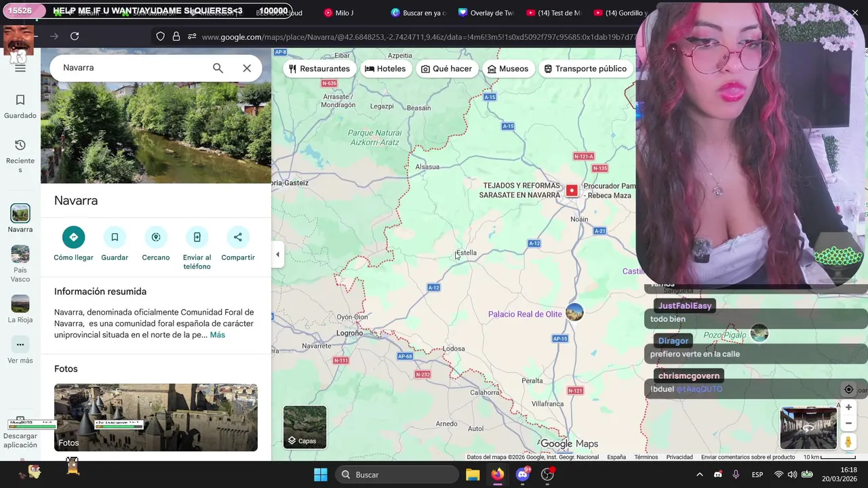Open the Capas layers switcher

pos(305,427)
